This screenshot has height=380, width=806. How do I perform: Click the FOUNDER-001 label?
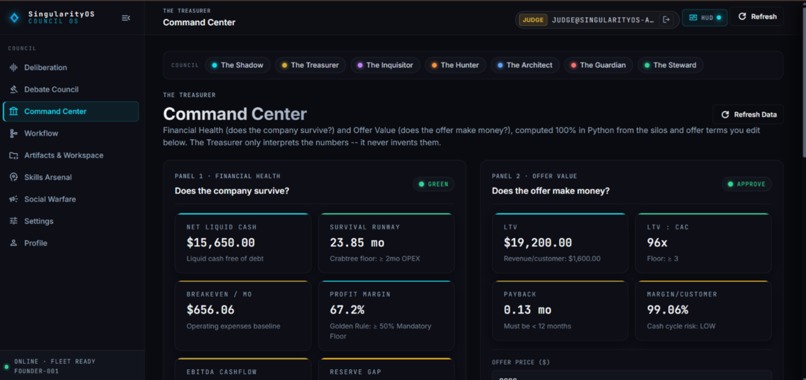point(36,371)
